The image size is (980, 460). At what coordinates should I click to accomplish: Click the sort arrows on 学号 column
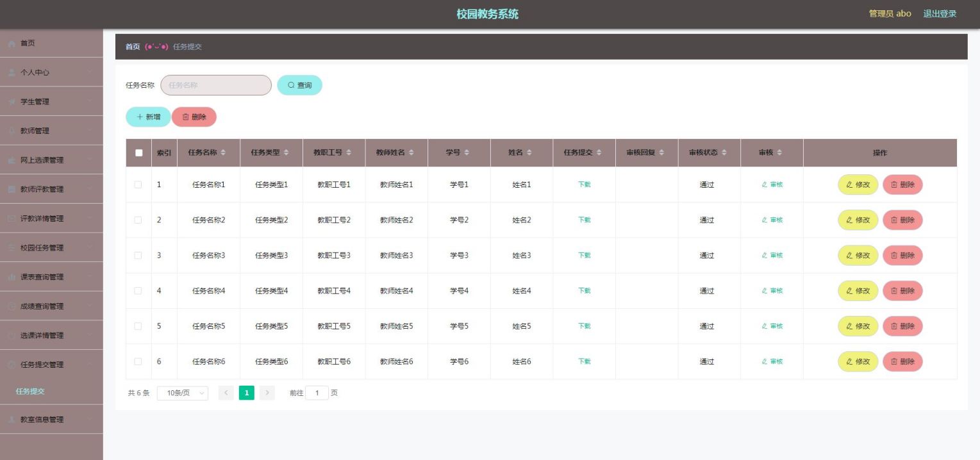coord(467,152)
